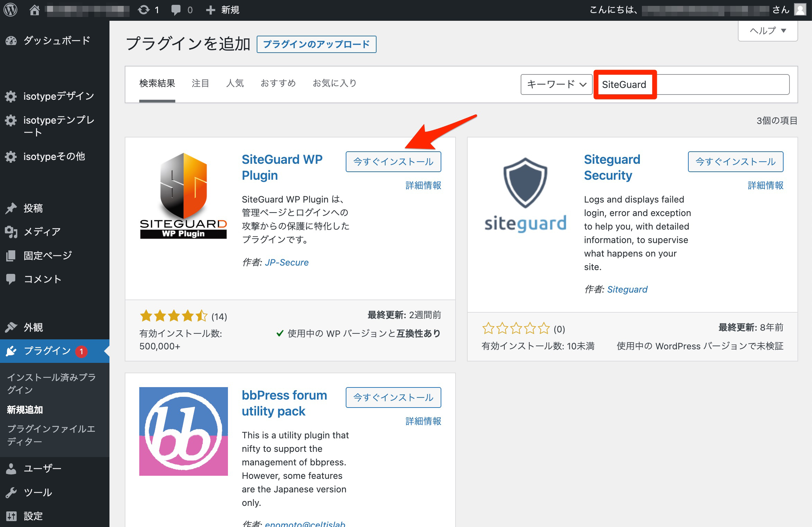Image resolution: width=812 pixels, height=527 pixels.
Task: Open プラグインファイルエディター submenu item
Action: click(x=51, y=435)
